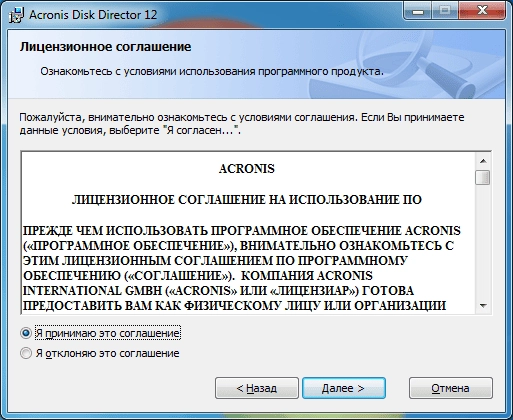
Task: Click the "ПРЕЖДЕ ЧЕМ ИСПОЛЬЗОВАТЬ ПРОГРАММНОЕ ОБЕСПЕЧЕНИЕ" line
Action: [x=242, y=231]
